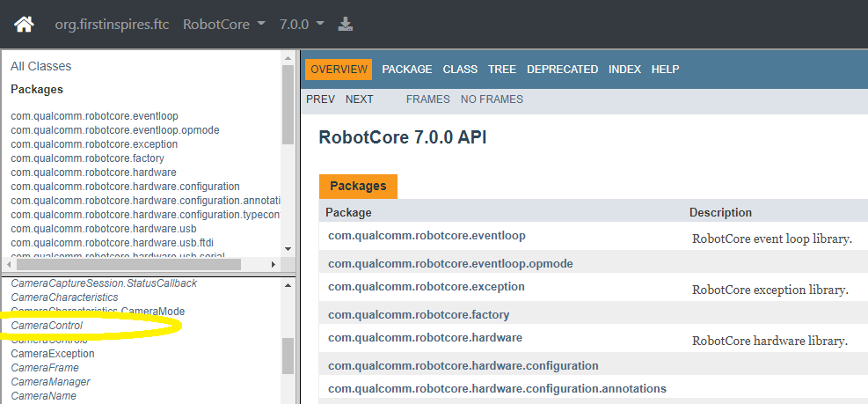Viewport: 868px width, 404px height.
Task: Open the HELP navigation item
Action: tap(666, 70)
